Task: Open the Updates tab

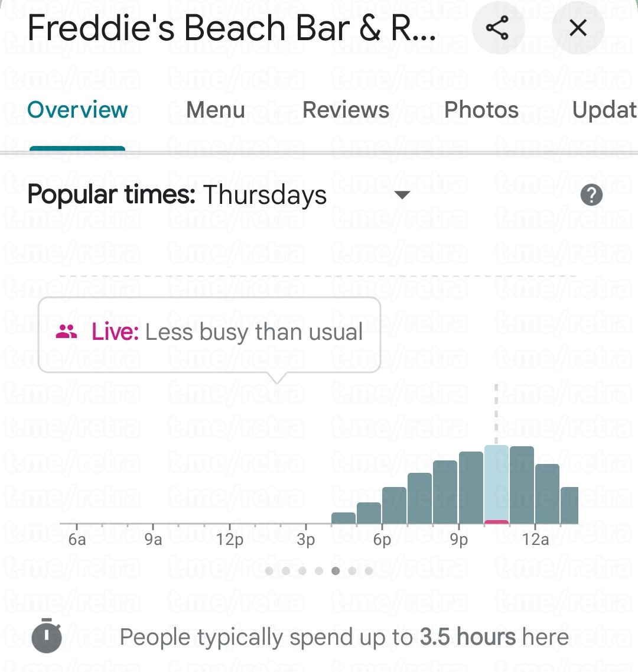Action: tap(604, 110)
